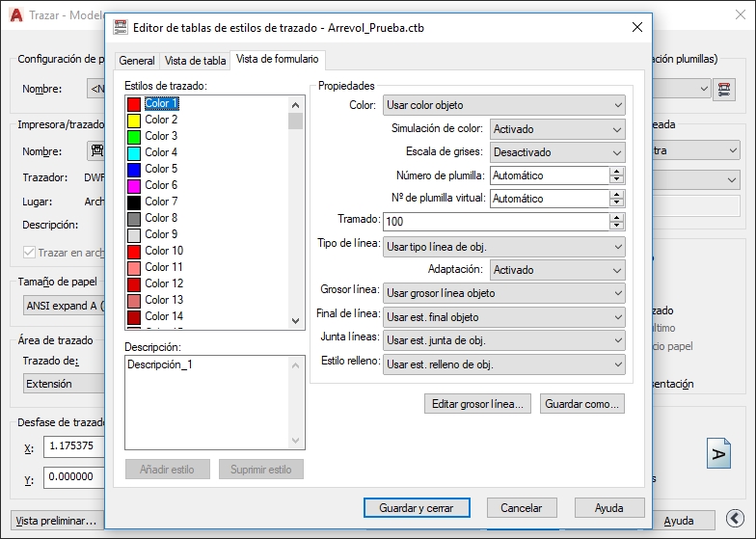Viewport: 756px width, 539px height.
Task: Open the ANSI expand A paper size dropdown
Action: tap(64, 306)
